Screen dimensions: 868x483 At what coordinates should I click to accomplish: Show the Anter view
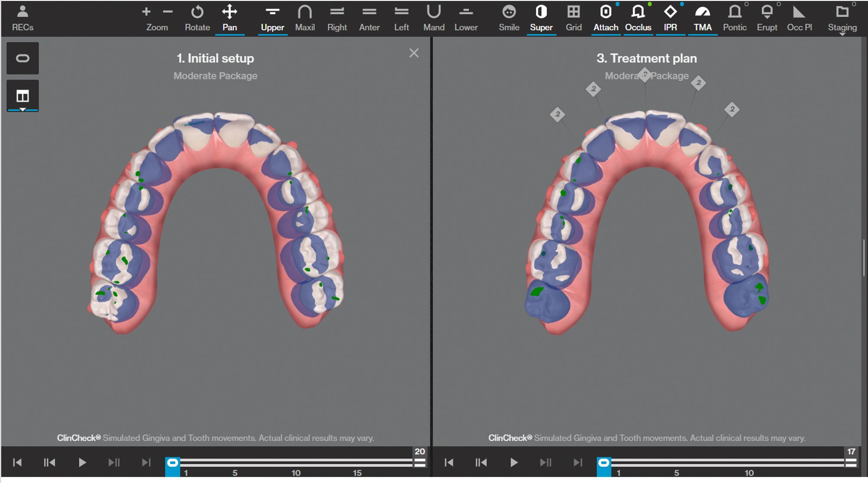[369, 19]
